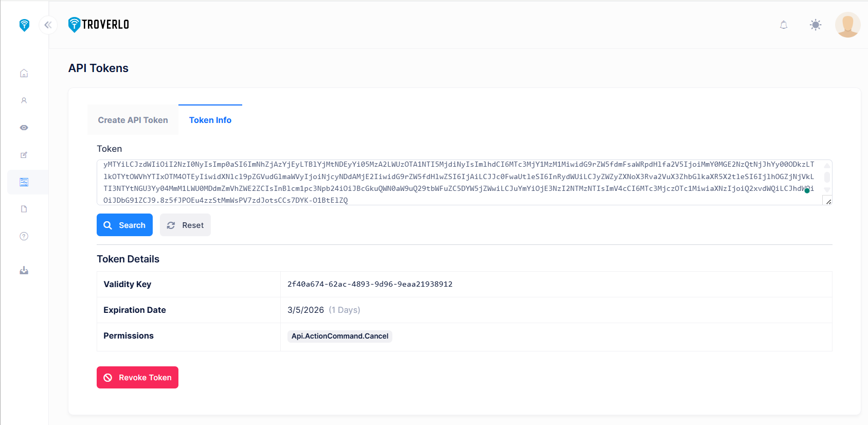
Task: Collapse the sidebar with double-chevron button
Action: click(x=48, y=25)
